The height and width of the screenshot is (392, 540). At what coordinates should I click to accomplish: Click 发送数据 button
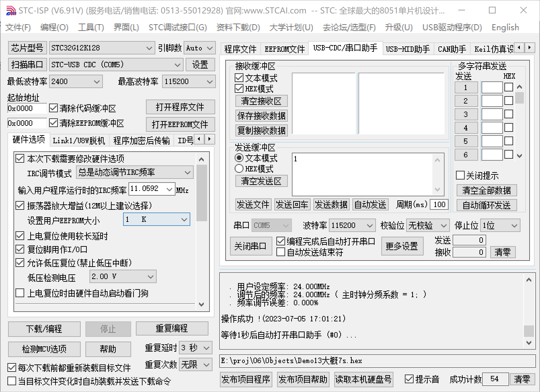(331, 204)
